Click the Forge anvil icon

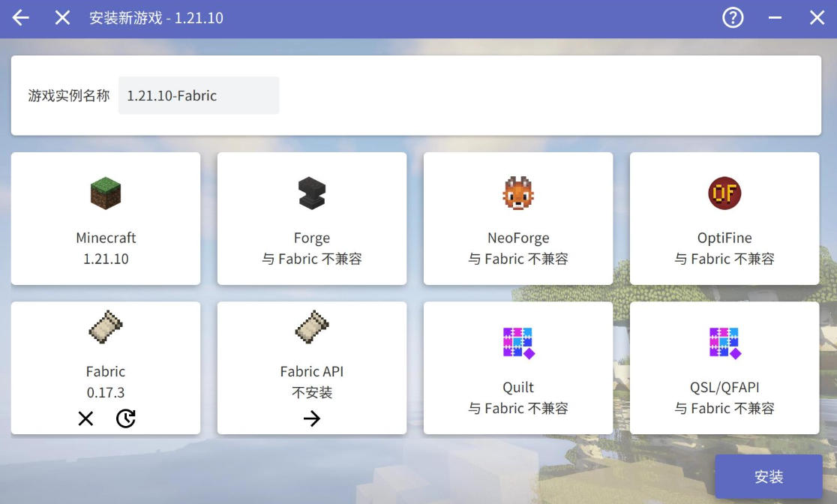click(312, 193)
